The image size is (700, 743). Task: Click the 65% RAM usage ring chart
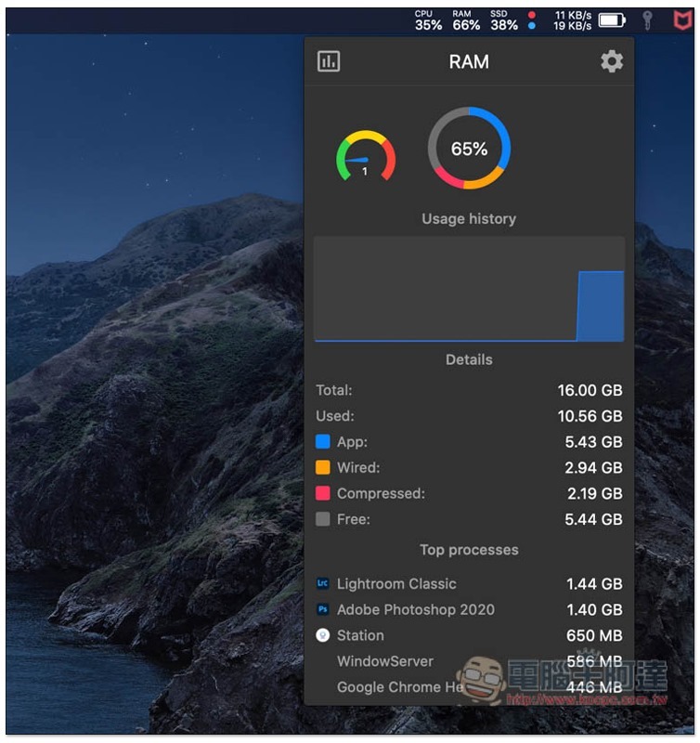tap(469, 148)
